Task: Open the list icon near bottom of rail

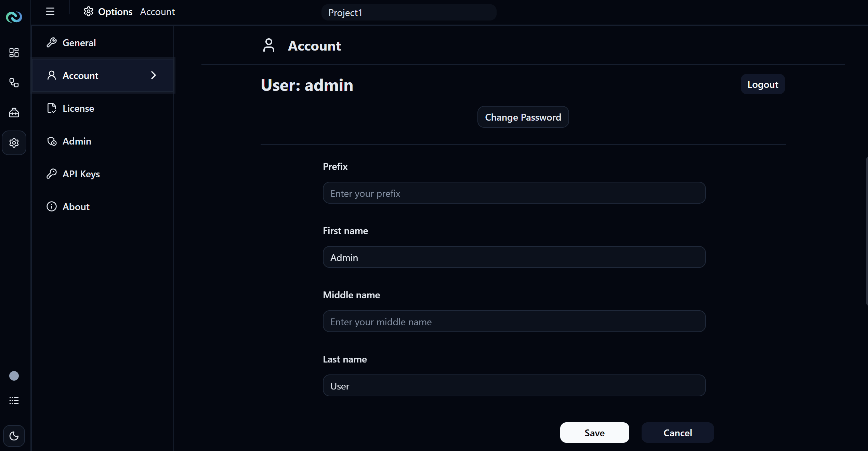Action: click(x=14, y=400)
